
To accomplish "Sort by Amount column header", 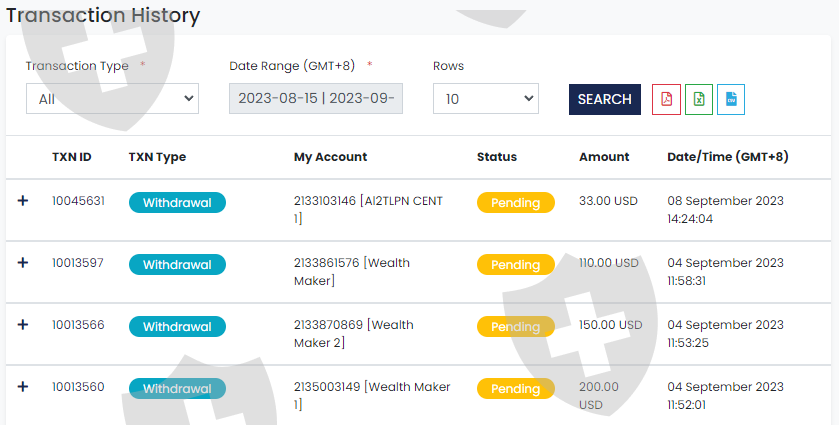I will 604,157.
